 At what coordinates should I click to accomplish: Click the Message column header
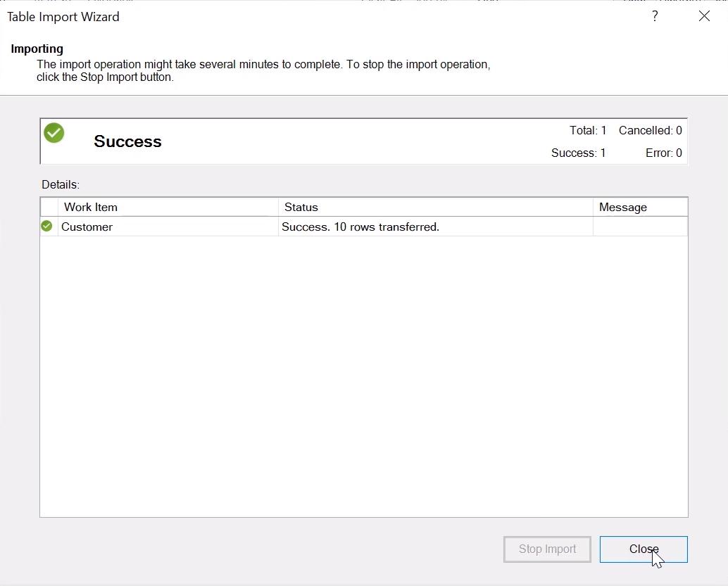pos(622,207)
